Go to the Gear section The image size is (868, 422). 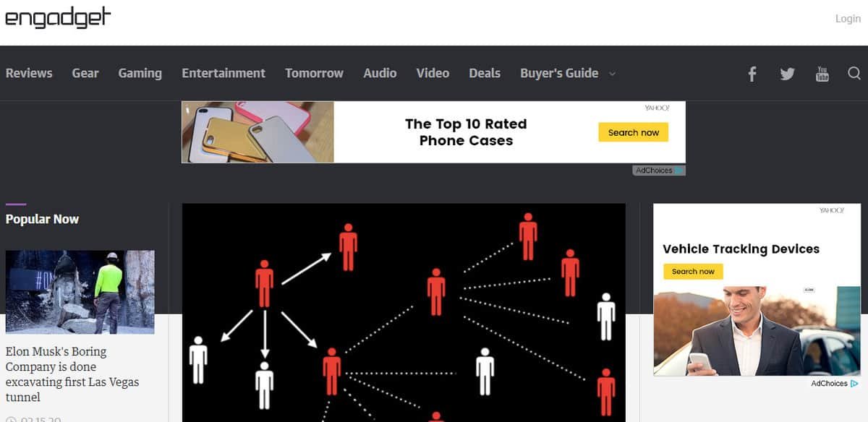tap(85, 73)
